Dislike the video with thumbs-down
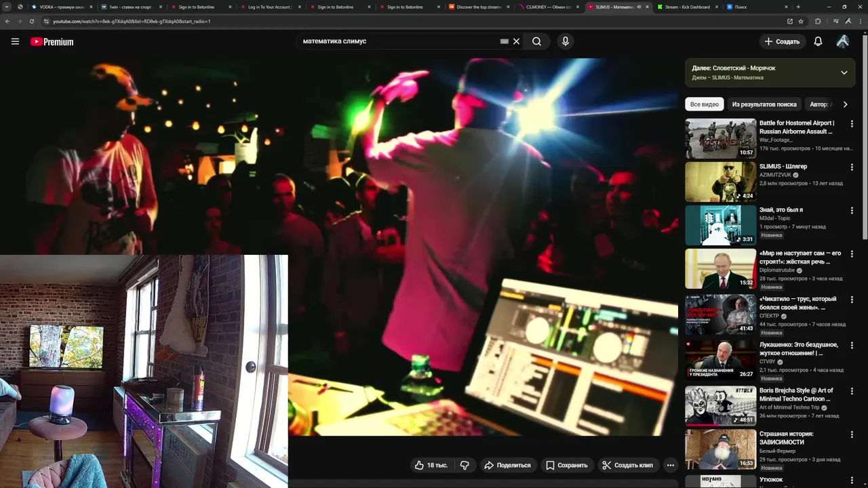This screenshot has height=488, width=868. click(465, 465)
